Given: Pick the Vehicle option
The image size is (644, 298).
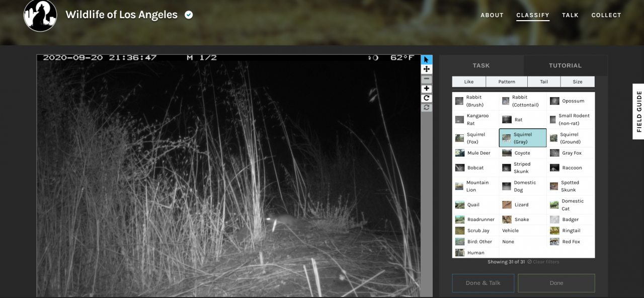Looking at the screenshot, I should tap(523, 231).
